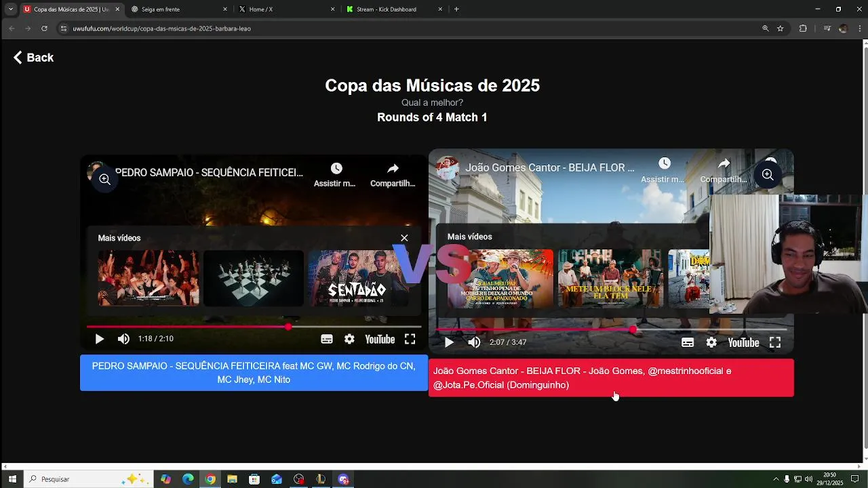Play the Pedro Sampaio video
The height and width of the screenshot is (488, 868).
point(99,339)
